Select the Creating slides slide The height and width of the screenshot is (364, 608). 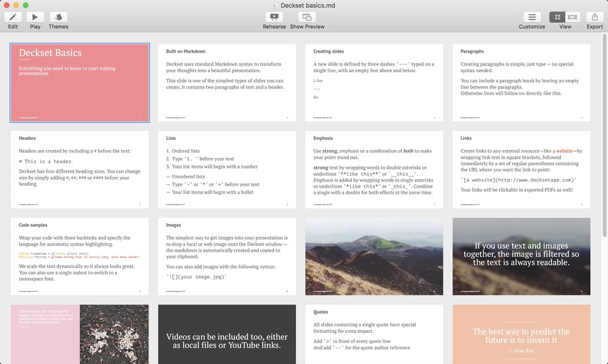(x=374, y=82)
